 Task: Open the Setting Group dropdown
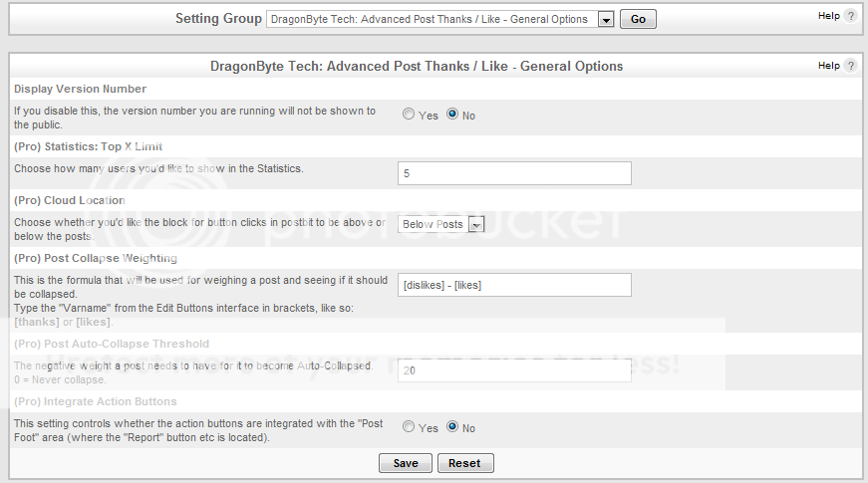(440, 19)
